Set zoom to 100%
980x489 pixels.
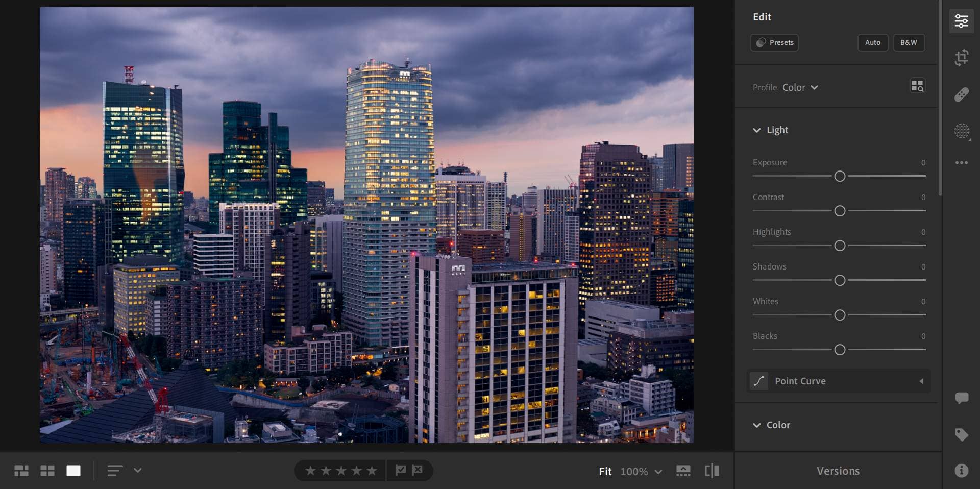click(x=634, y=471)
